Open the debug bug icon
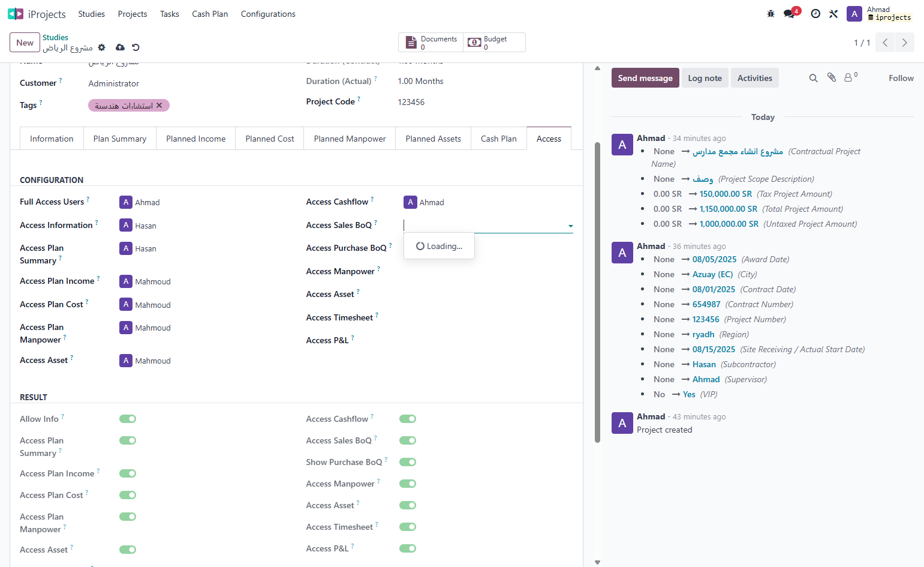Image resolution: width=924 pixels, height=567 pixels. [771, 14]
